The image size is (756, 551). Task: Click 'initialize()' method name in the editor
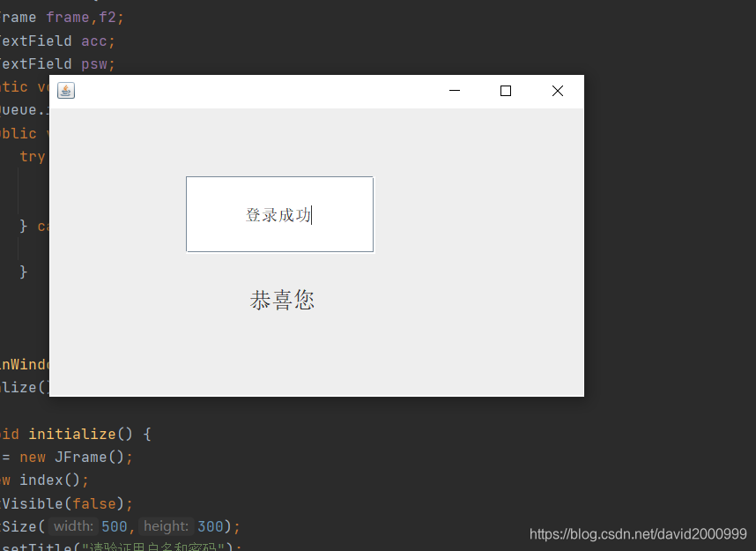[x=80, y=434]
